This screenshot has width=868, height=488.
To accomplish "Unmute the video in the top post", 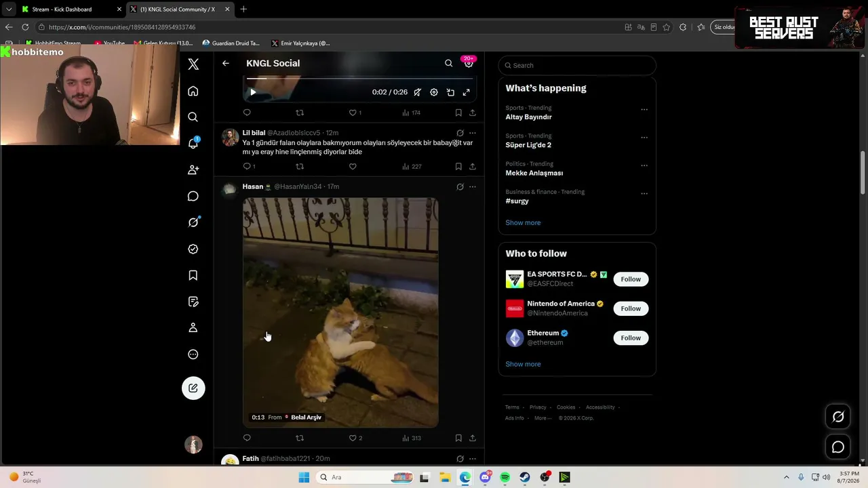I will (418, 92).
